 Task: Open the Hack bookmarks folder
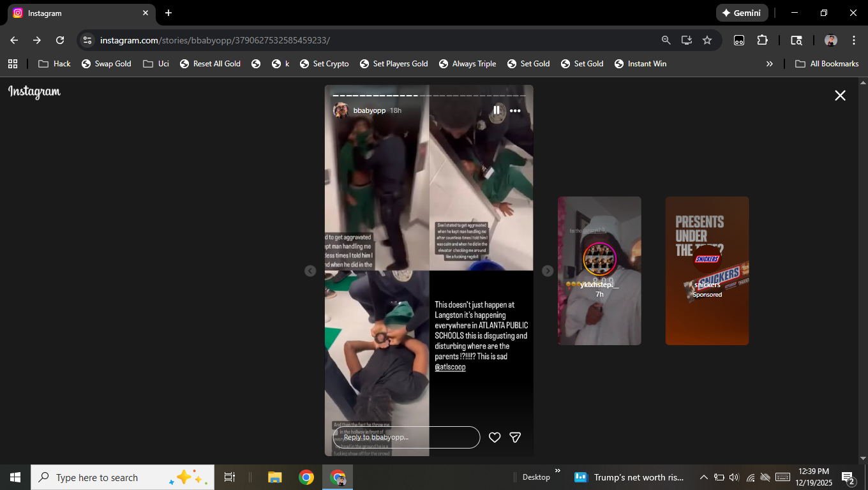(55, 64)
